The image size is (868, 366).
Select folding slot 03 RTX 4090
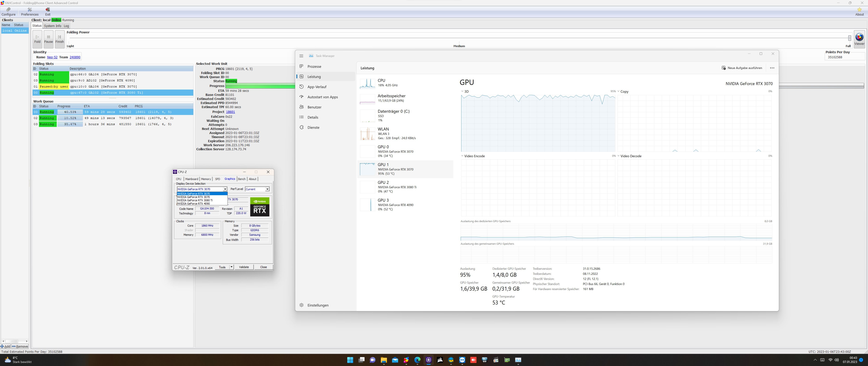[113, 80]
